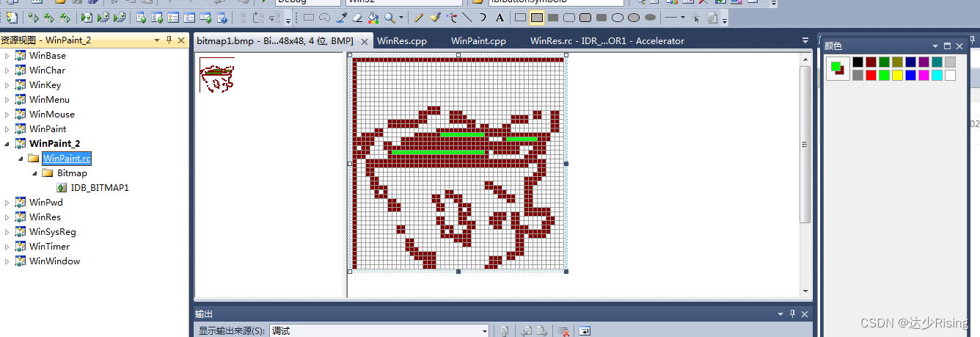
Task: Select the Pencil tool
Action: pos(418,17)
